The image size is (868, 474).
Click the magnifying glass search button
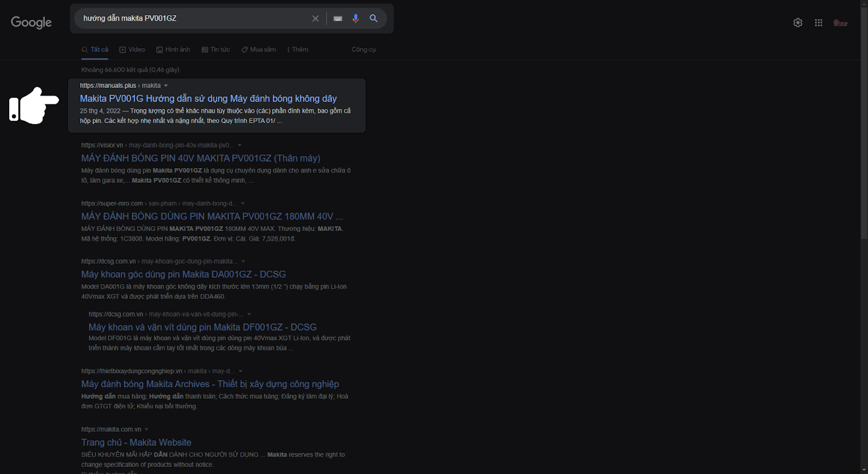click(x=374, y=18)
